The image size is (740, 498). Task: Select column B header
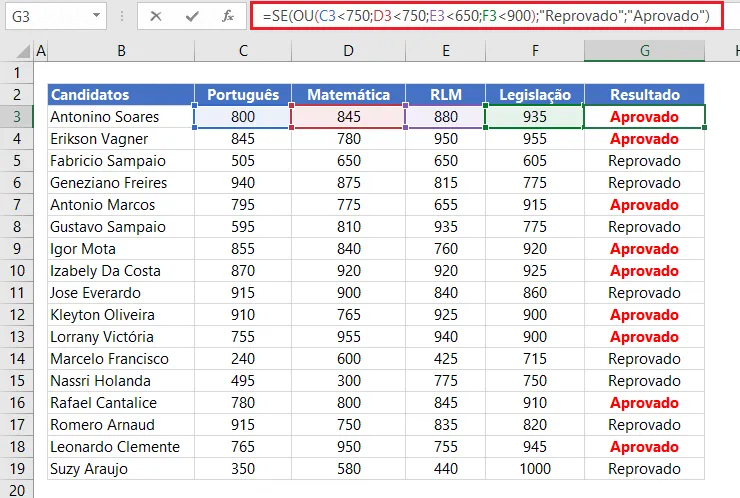(121, 51)
